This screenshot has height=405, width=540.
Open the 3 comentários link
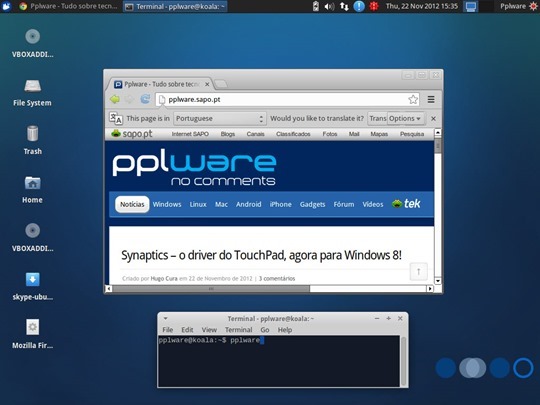pos(277,278)
